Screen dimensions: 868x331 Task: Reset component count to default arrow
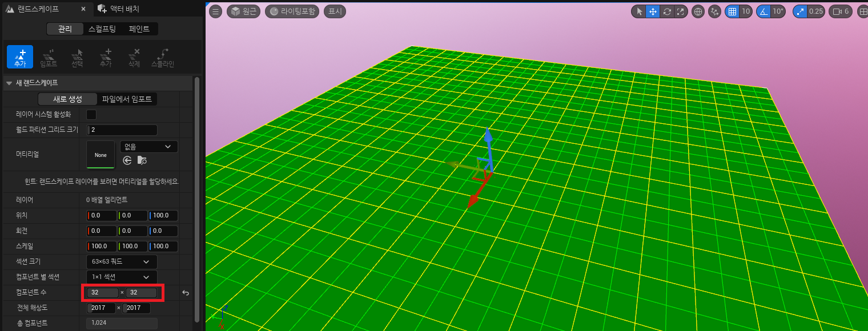[186, 293]
